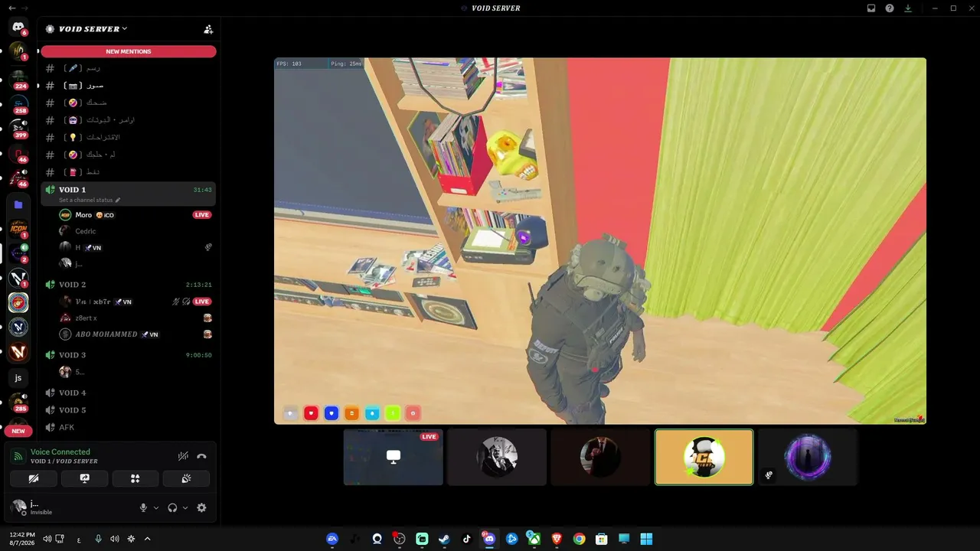Join the VOID 5 voice channel

coord(129,410)
